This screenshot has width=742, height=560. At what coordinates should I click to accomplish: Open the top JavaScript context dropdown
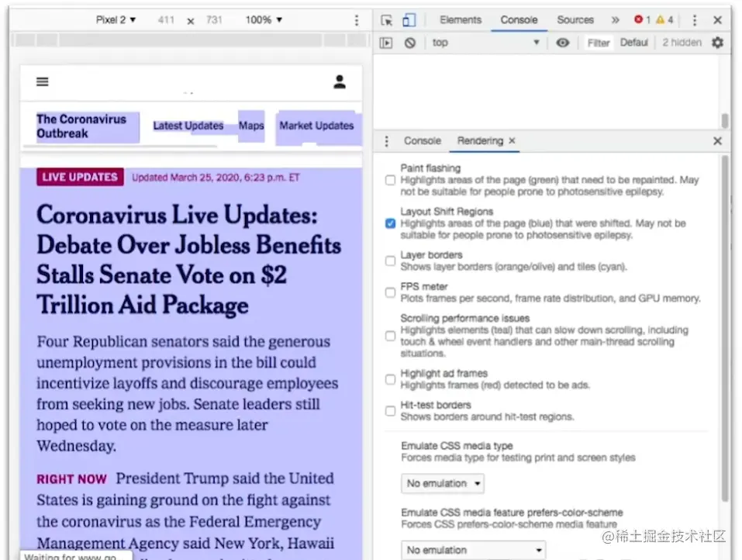485,43
